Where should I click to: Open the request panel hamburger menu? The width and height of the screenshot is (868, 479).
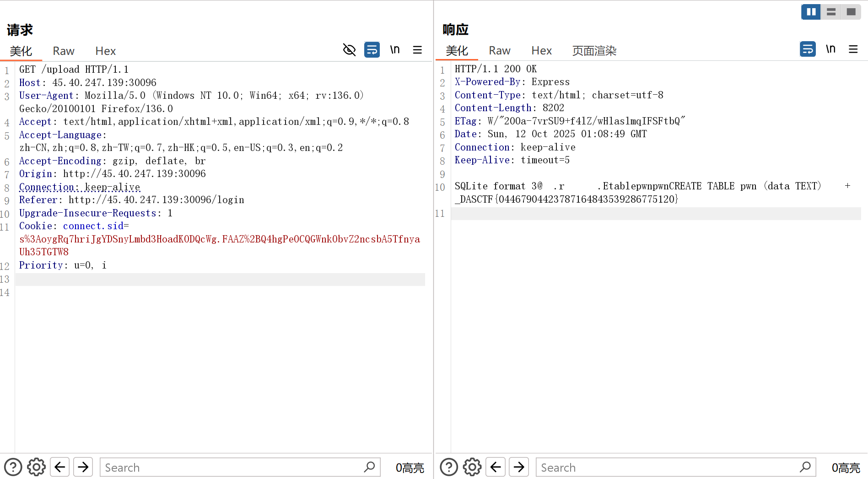coord(417,49)
